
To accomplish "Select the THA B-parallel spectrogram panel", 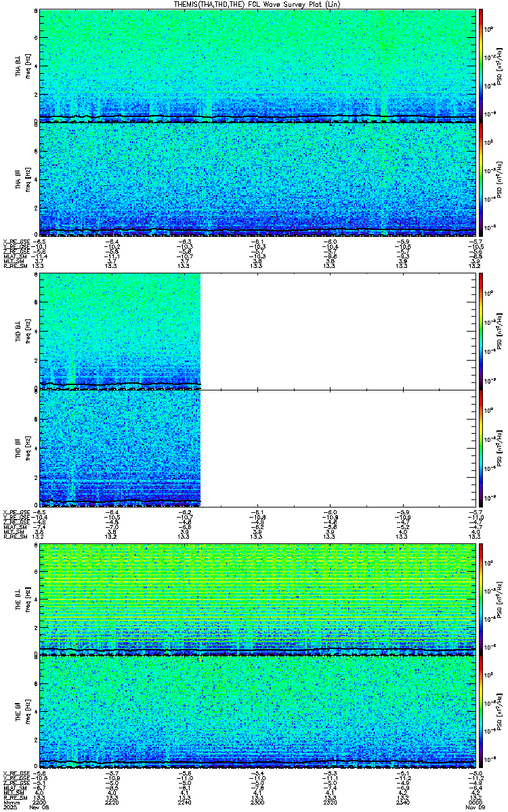I will click(257, 179).
